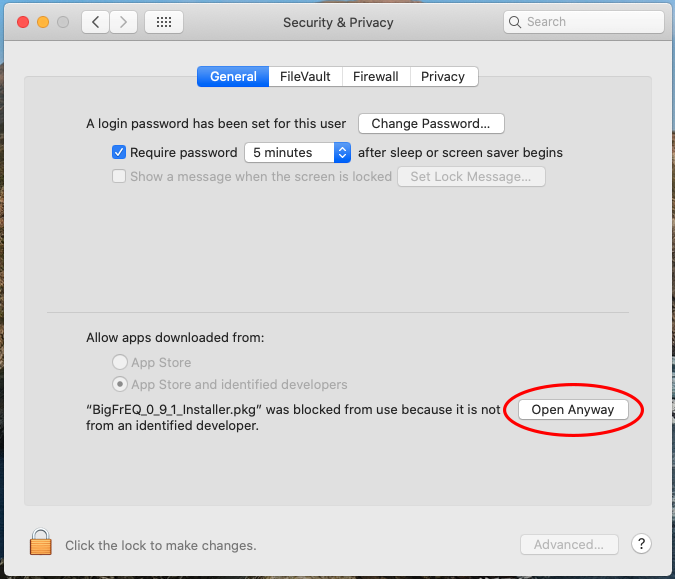Click the lock icon to make changes

pos(40,542)
